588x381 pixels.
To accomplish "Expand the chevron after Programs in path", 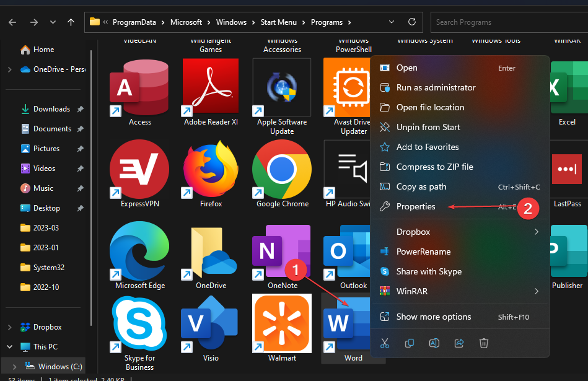I will pyautogui.click(x=349, y=22).
